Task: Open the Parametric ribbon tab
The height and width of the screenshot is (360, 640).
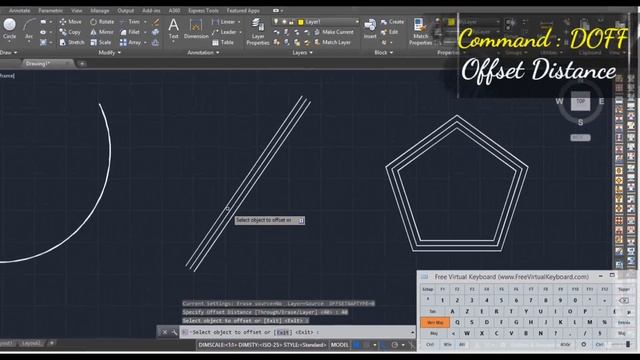Action: (x=51, y=11)
